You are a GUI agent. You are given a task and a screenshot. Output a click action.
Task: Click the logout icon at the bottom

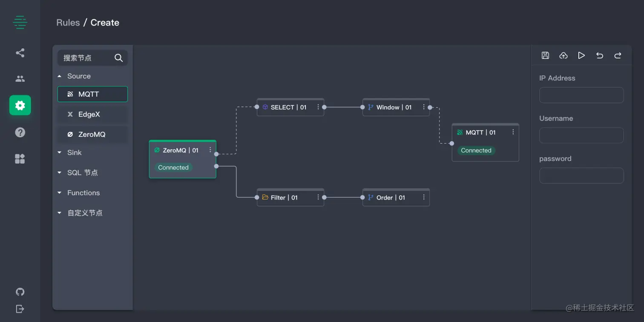[20, 309]
